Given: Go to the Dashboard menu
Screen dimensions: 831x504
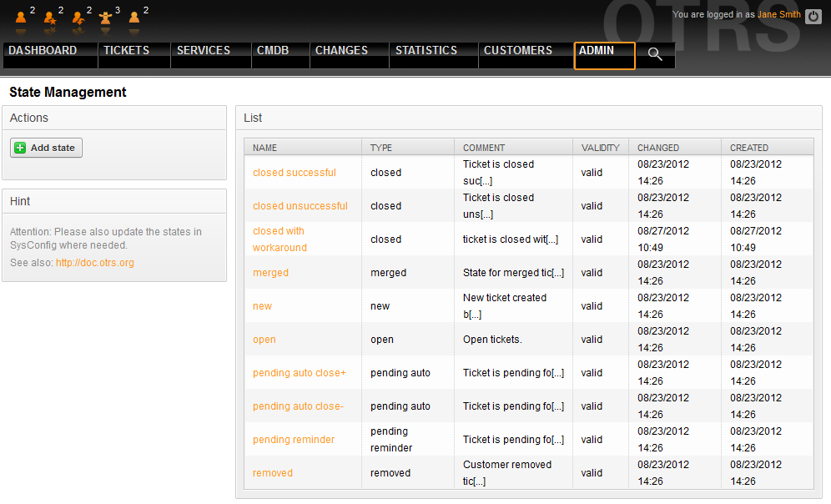Looking at the screenshot, I should point(43,51).
